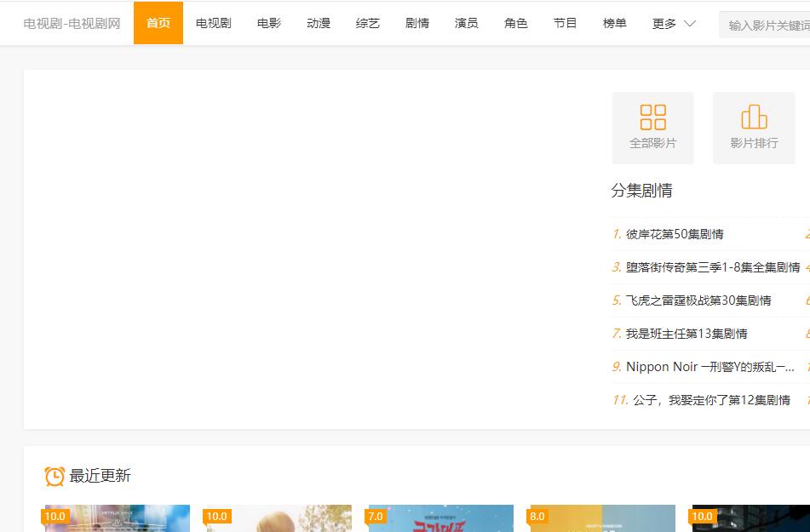This screenshot has width=810, height=532.
Task: Expand the 更多 dropdown menu
Action: pos(673,24)
